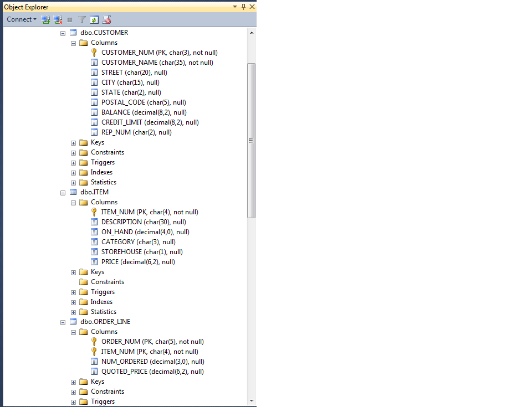The width and height of the screenshot is (532, 407).
Task: Collapse the dbo.ITEM table node
Action: coord(63,193)
